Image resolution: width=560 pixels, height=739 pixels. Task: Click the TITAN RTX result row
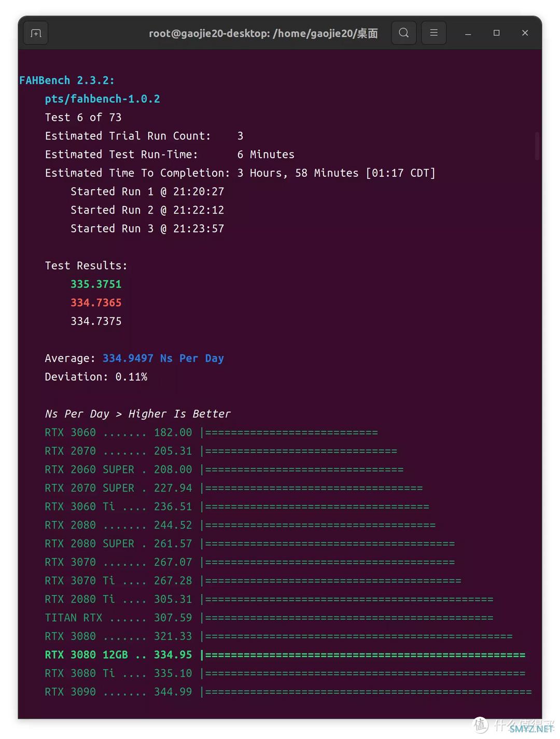coord(269,618)
